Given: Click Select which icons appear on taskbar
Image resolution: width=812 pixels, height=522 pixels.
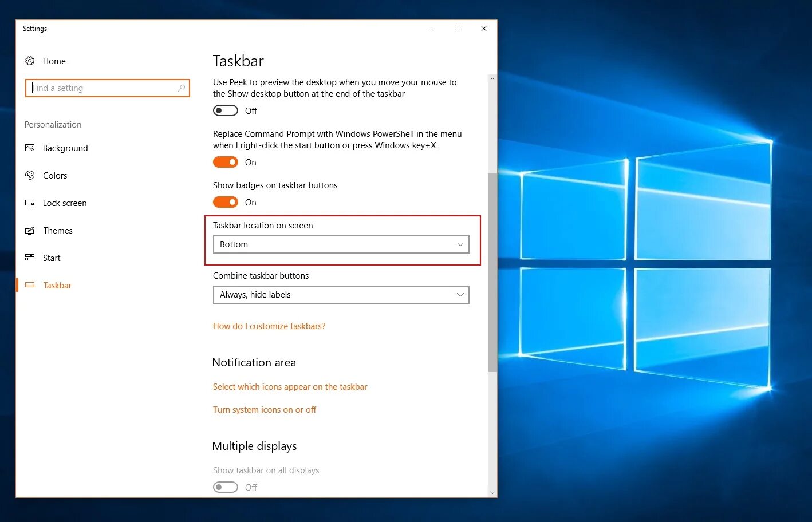Looking at the screenshot, I should click(x=290, y=387).
